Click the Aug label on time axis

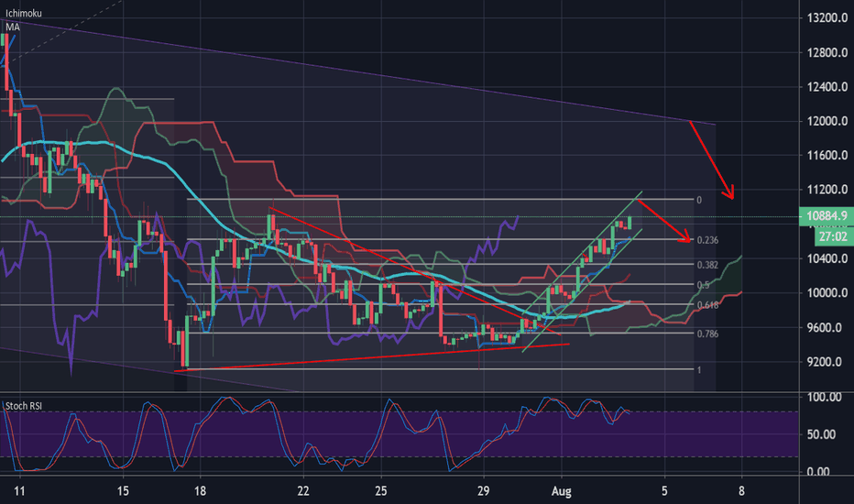tap(562, 491)
